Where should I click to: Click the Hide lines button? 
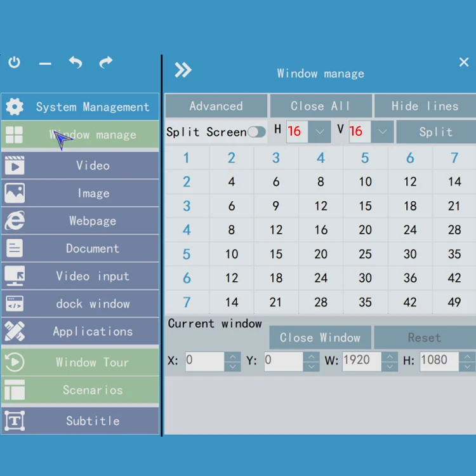[x=425, y=106]
